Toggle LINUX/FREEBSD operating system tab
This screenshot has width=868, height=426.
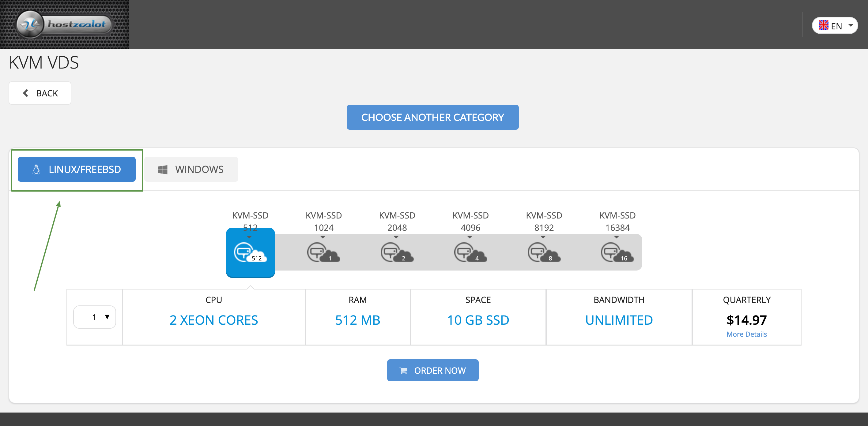click(x=77, y=169)
